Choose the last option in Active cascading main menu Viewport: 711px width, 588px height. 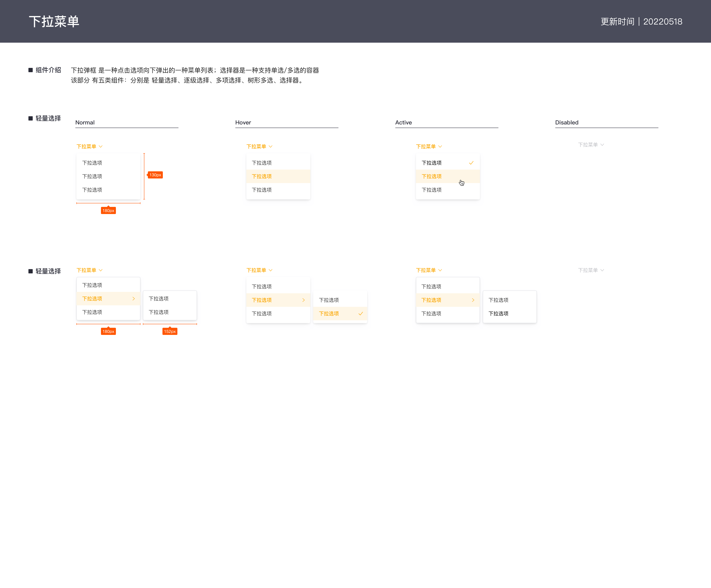(x=448, y=314)
